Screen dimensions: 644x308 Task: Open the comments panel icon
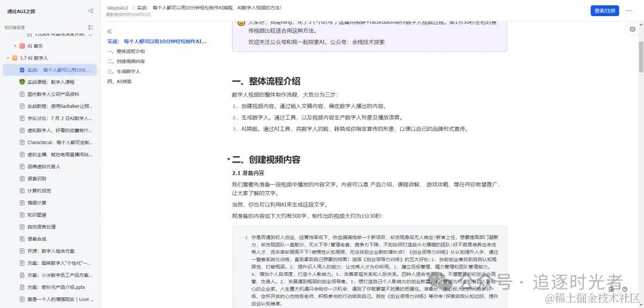pos(632,30)
